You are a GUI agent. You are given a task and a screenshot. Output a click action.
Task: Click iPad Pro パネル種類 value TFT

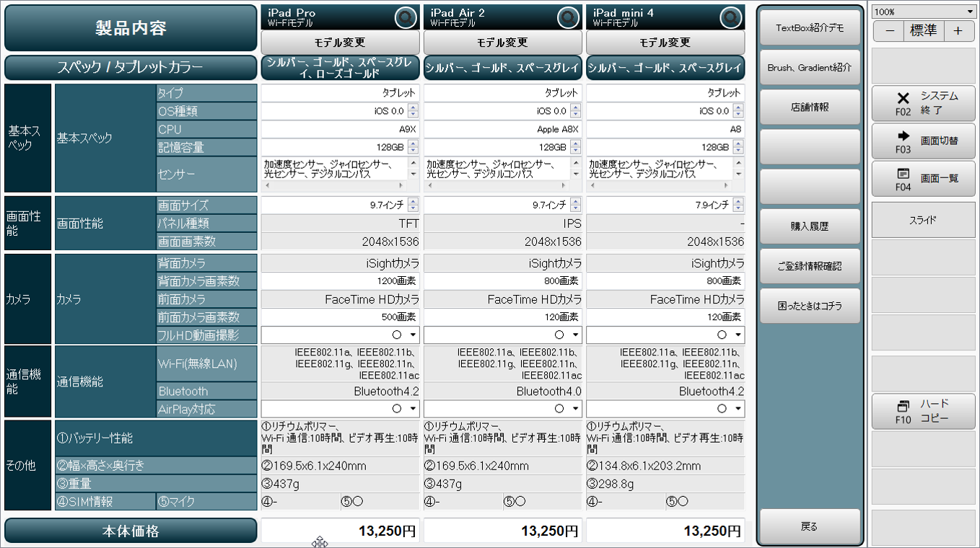coord(340,224)
